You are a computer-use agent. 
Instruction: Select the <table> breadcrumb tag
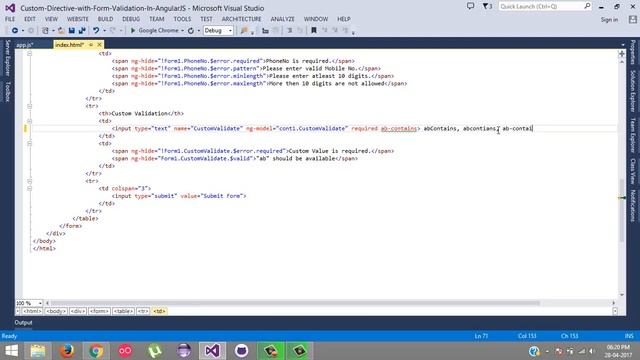pyautogui.click(x=123, y=311)
